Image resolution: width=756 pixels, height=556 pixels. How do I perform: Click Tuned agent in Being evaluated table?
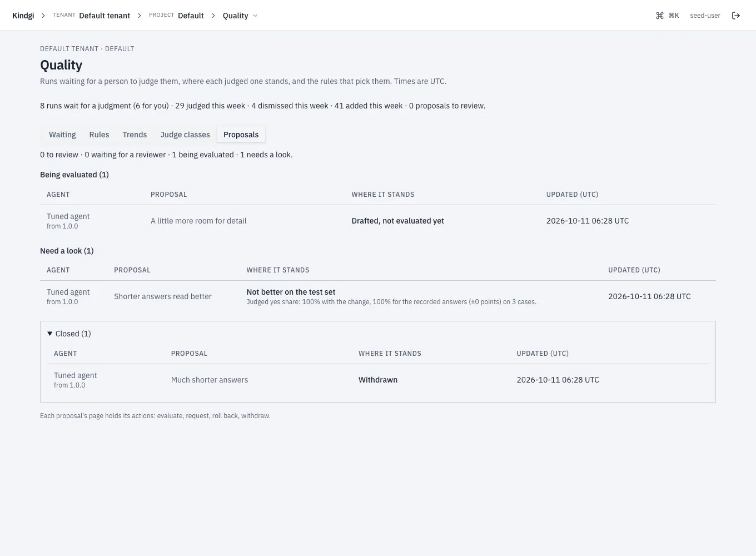68,216
